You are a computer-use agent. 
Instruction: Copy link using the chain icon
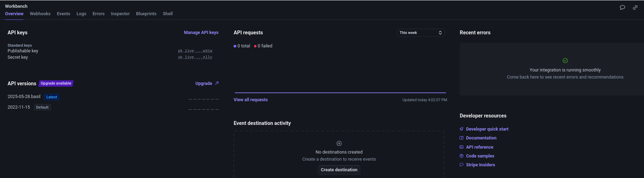click(x=635, y=7)
